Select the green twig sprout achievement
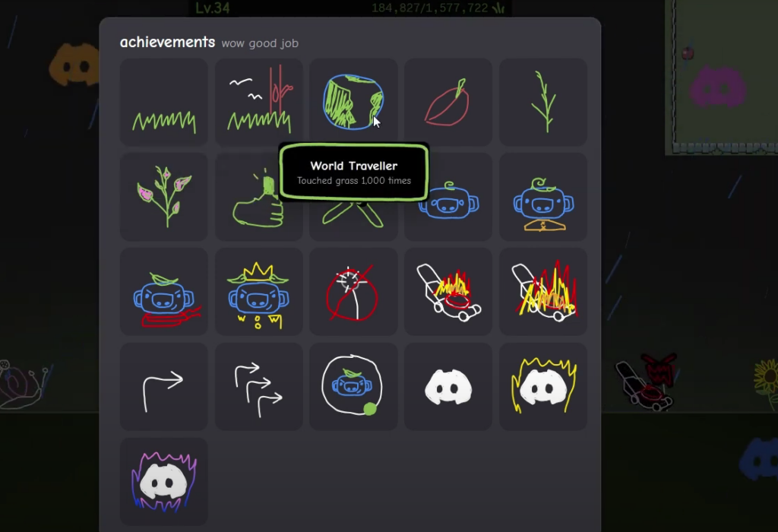 pos(542,102)
